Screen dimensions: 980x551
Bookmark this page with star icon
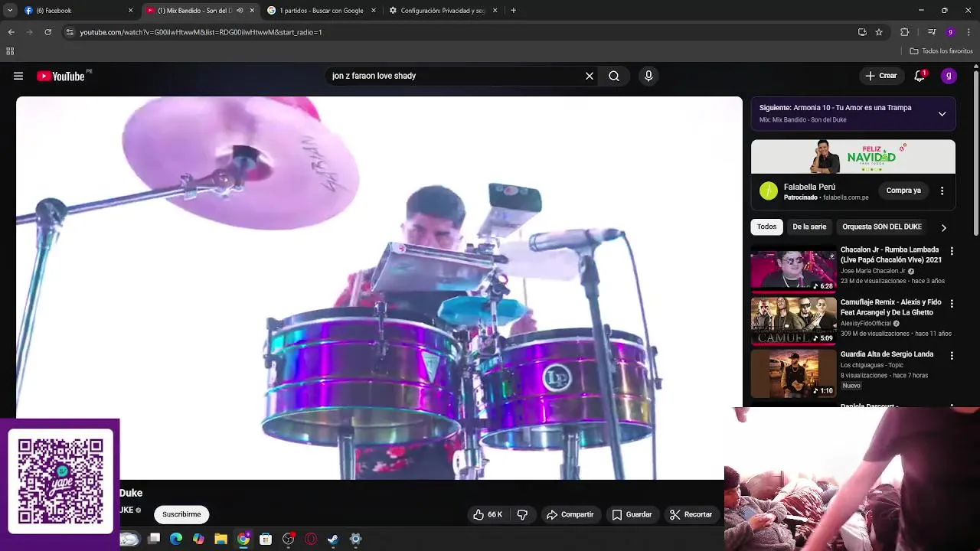tap(879, 32)
